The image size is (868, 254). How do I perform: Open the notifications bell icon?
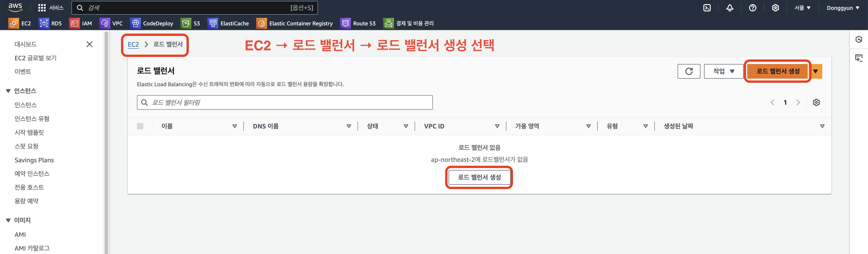click(729, 8)
